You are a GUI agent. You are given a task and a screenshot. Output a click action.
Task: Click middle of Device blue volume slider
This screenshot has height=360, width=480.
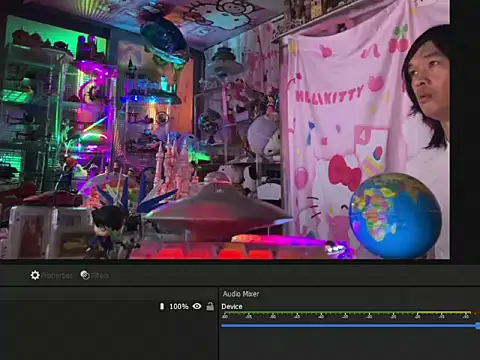(x=350, y=326)
